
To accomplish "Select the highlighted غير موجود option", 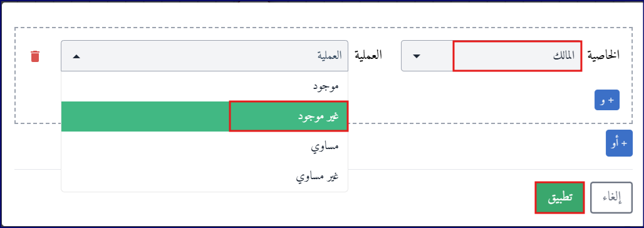I will [204, 117].
